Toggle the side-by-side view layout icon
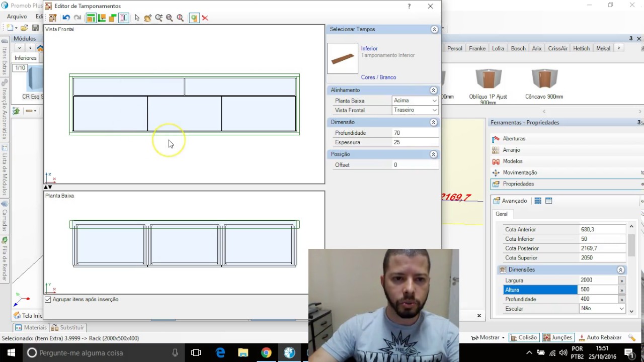Viewport: 644px width, 362px height. click(x=123, y=18)
